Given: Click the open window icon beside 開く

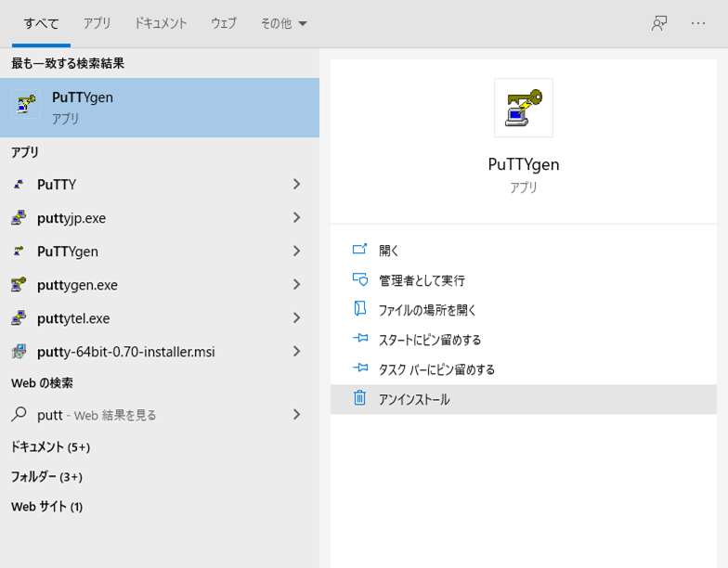Looking at the screenshot, I should pos(360,250).
